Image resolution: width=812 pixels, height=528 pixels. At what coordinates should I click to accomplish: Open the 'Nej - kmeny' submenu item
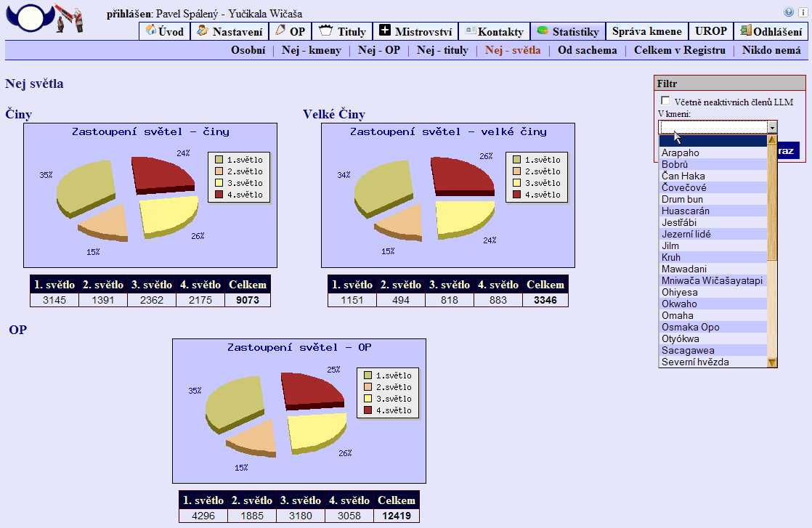(x=311, y=50)
